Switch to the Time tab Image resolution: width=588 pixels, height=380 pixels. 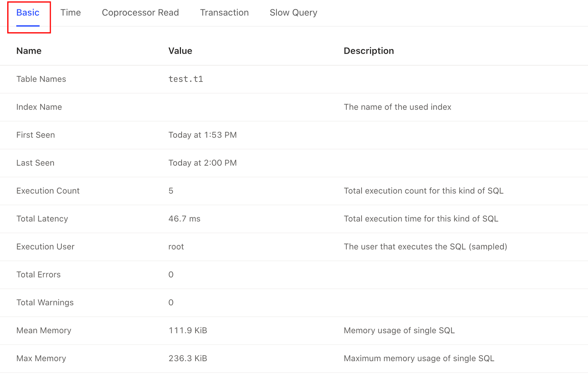[x=71, y=12]
